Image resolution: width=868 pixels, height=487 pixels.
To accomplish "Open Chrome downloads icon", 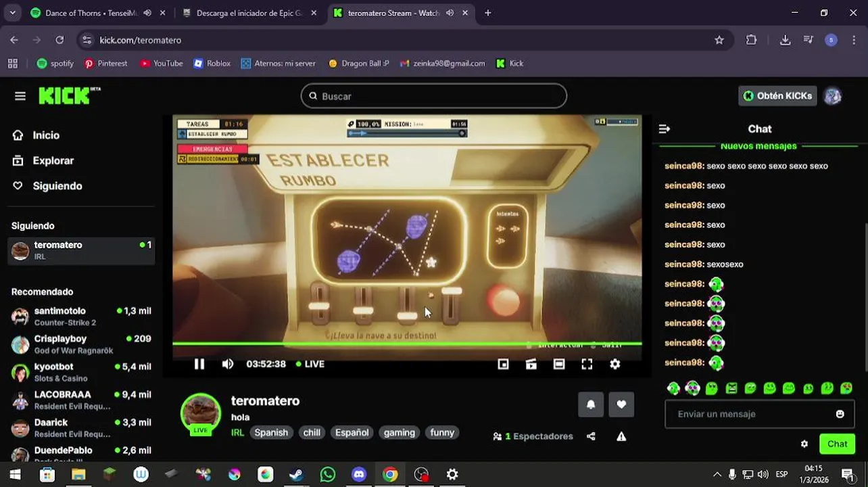I will pyautogui.click(x=785, y=40).
